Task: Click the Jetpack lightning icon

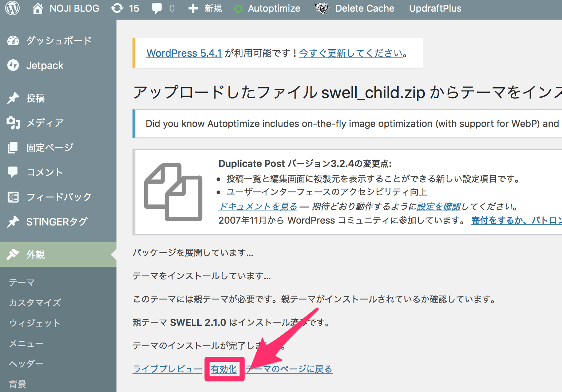Action: coord(13,65)
